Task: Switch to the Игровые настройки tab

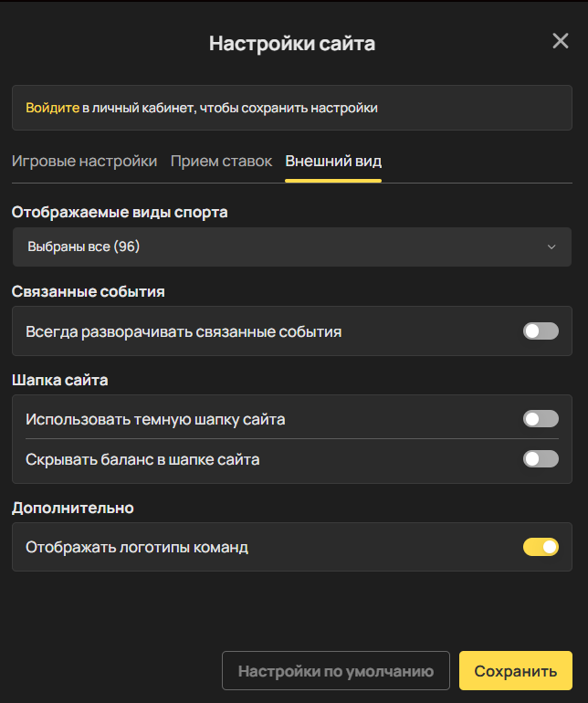Action: coord(84,161)
